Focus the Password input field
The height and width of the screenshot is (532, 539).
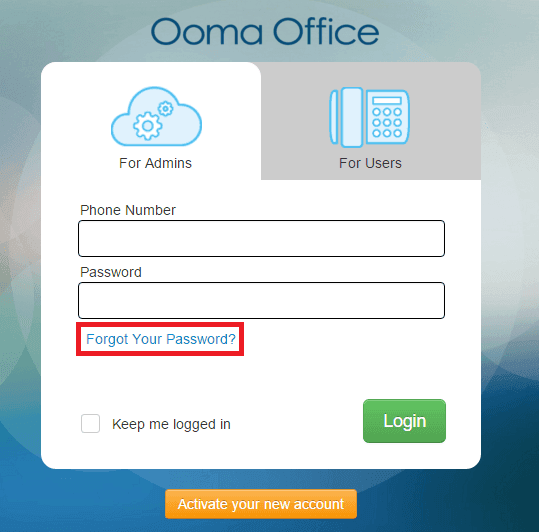pos(262,300)
